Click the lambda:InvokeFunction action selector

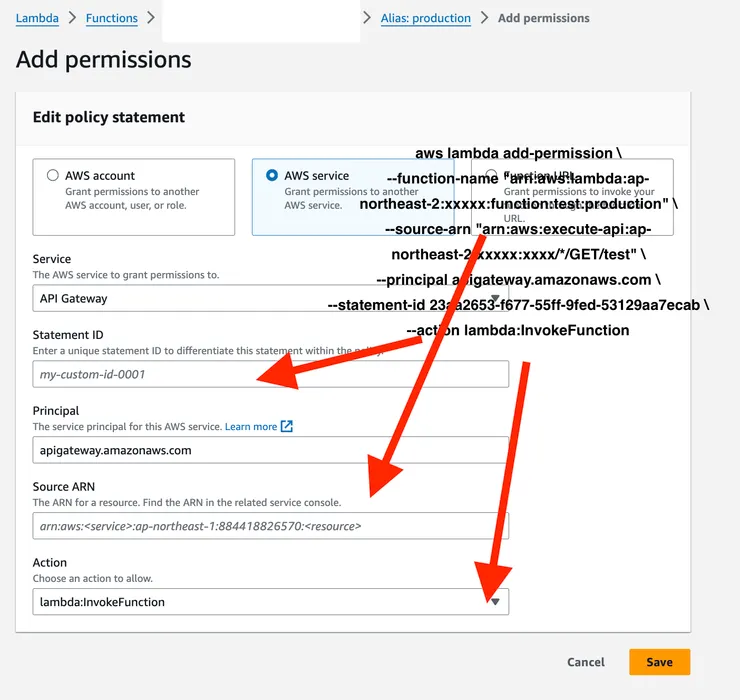pyautogui.click(x=260, y=602)
